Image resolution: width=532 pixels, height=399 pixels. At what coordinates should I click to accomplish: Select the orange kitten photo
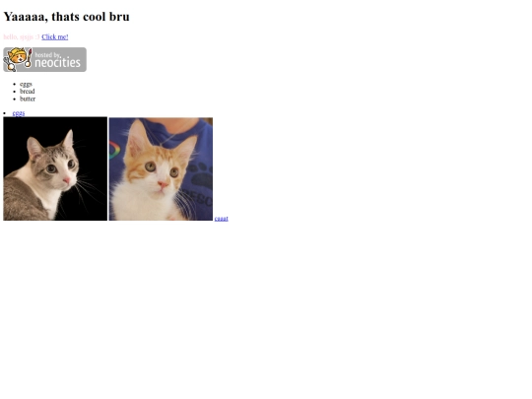click(161, 169)
